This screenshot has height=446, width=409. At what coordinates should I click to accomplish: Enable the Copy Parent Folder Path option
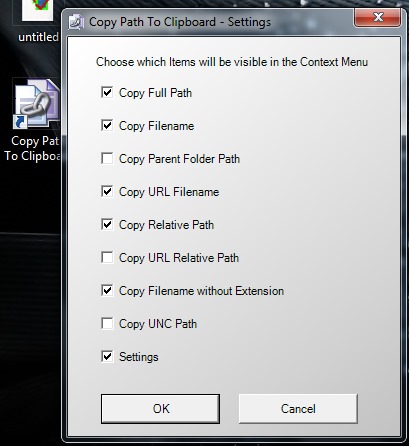click(x=107, y=158)
